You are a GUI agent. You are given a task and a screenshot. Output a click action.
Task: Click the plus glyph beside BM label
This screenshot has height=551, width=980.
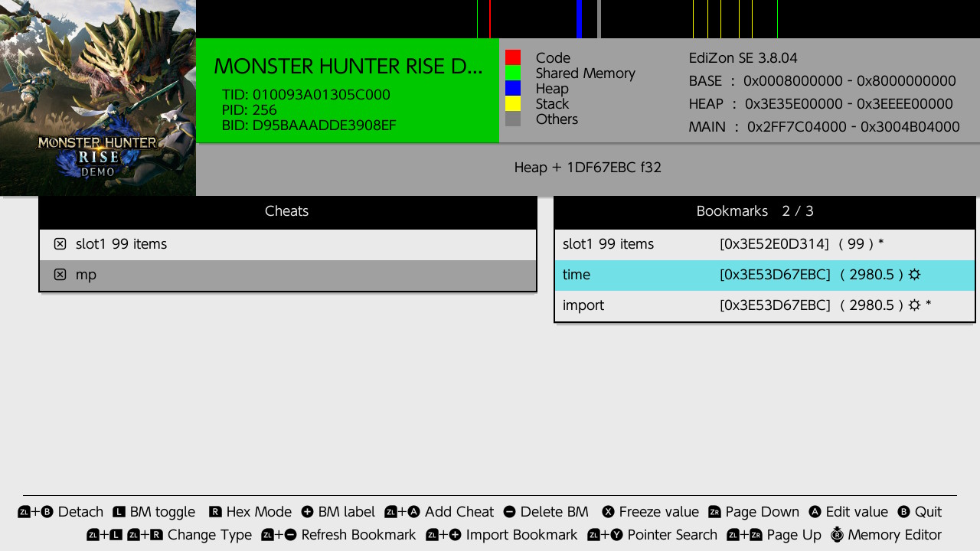(x=307, y=512)
